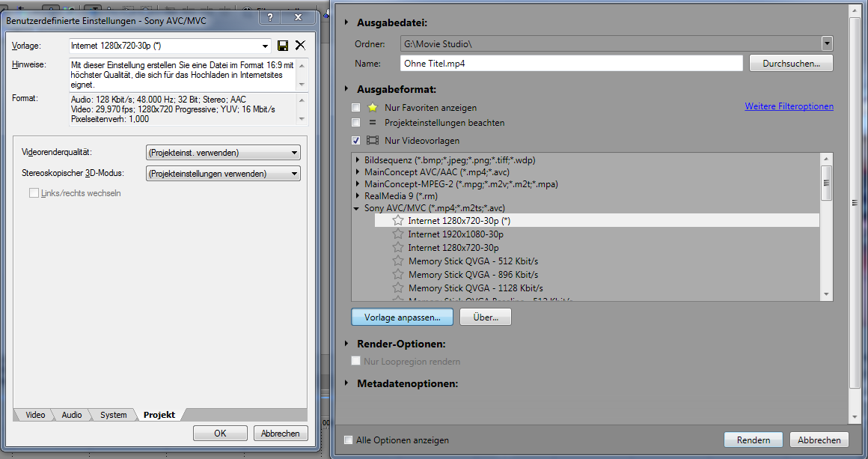Screen dimensions: 868x459
Task: Click the equals icon beside Projekteinstellungen beachten
Action: point(373,122)
